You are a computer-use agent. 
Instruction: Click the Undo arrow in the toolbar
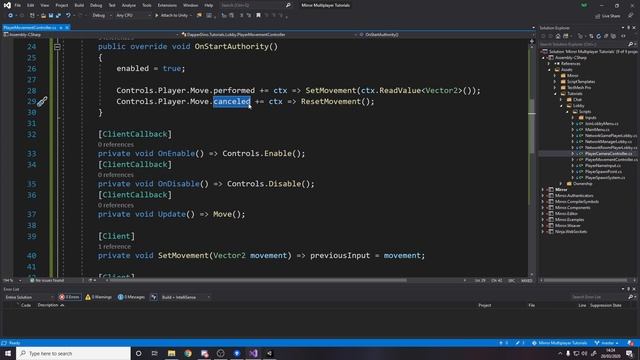tap(68, 16)
